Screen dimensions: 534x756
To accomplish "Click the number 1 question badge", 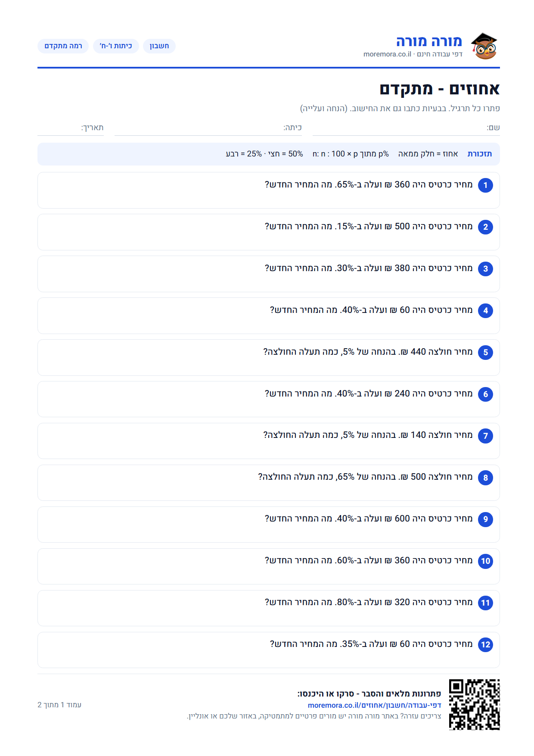I will tap(485, 185).
